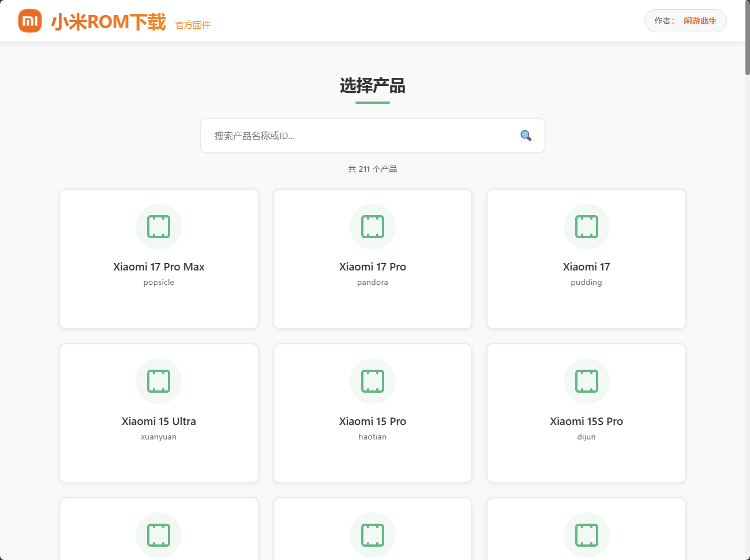Select the Xiaomi 17 Pro phone icon
This screenshot has width=750, height=560.
click(x=372, y=227)
